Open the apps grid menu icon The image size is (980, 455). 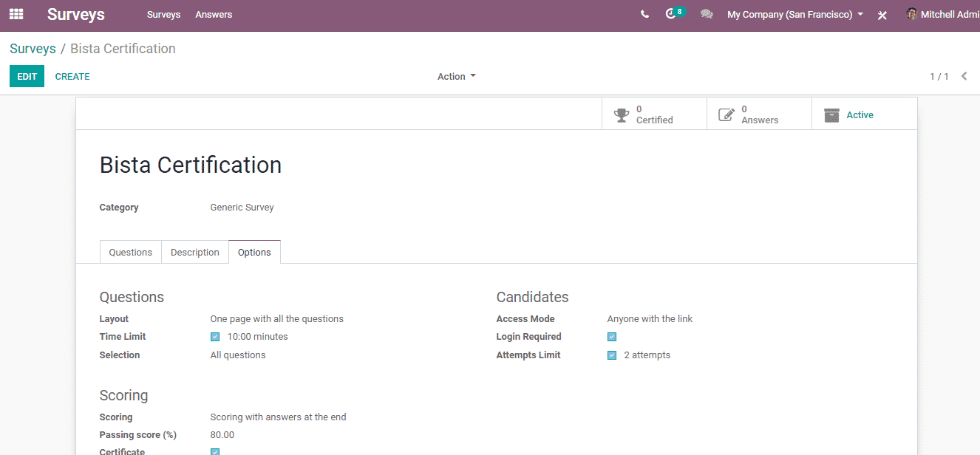(16, 14)
